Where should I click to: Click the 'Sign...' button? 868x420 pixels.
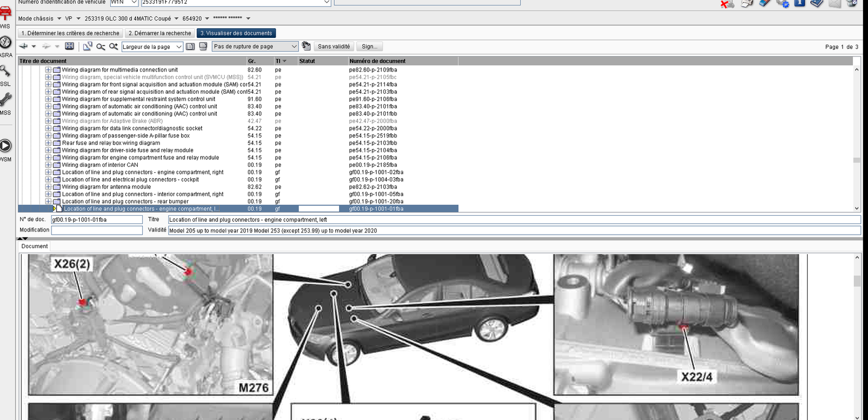[x=369, y=47]
